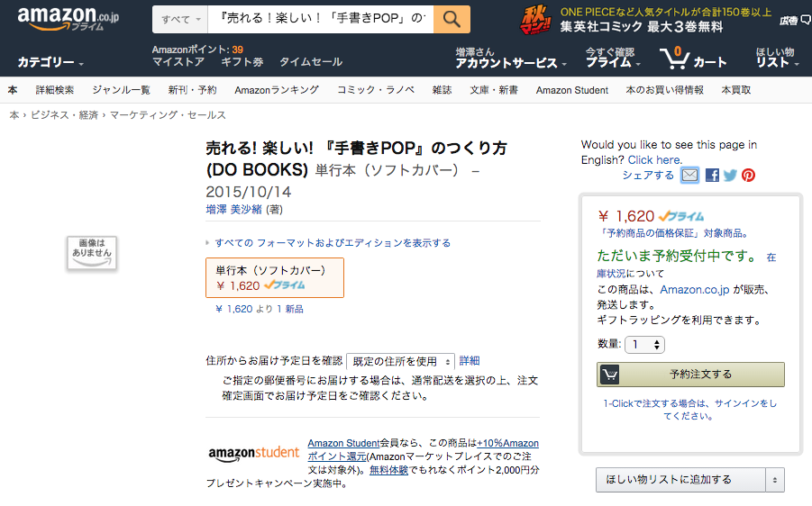The width and height of the screenshot is (812, 506).
Task: Open 雑誌 in subnav
Action: [442, 90]
